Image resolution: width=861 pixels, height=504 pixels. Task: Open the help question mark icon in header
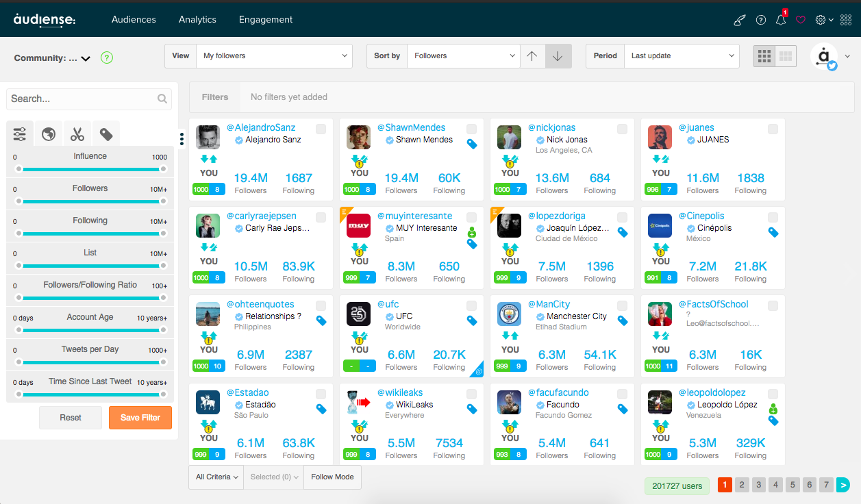[761, 20]
